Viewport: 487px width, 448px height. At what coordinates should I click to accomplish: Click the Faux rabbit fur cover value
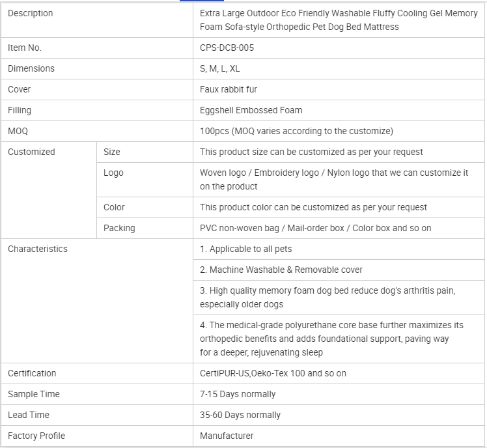point(229,89)
